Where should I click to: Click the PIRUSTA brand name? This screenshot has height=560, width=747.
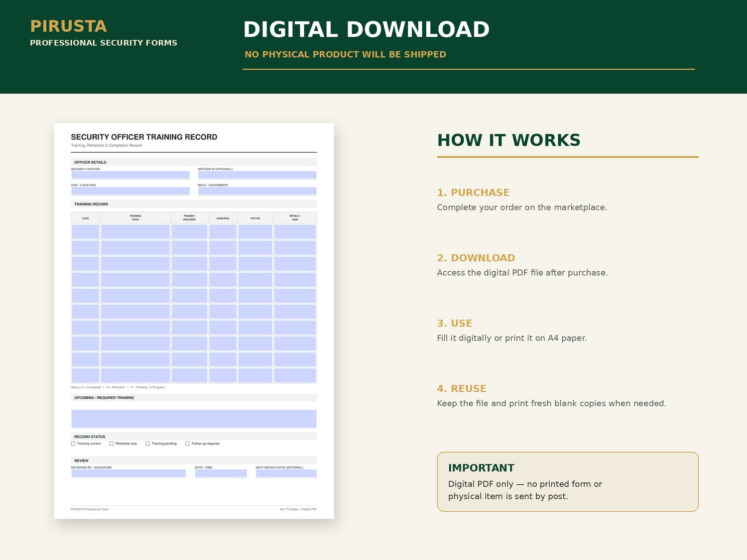click(68, 26)
